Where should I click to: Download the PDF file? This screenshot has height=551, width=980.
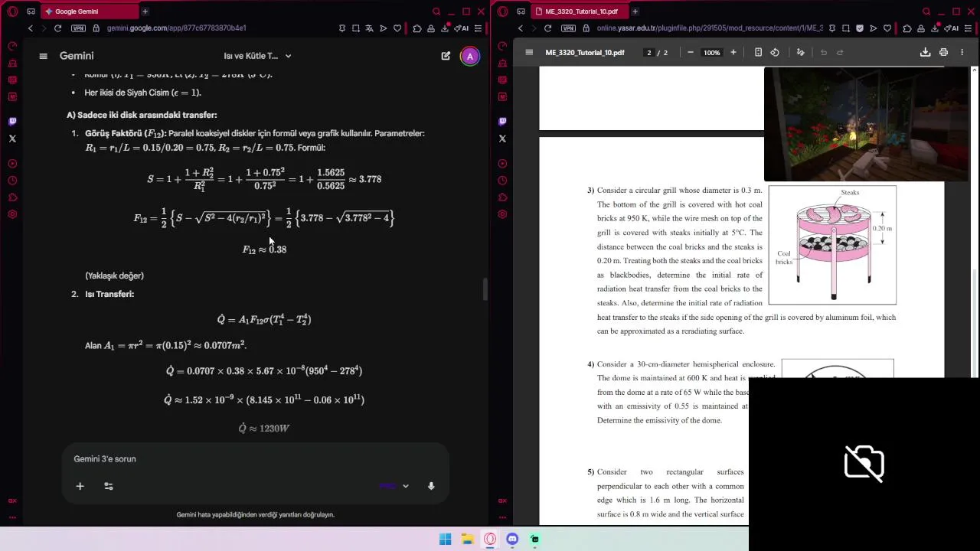[925, 53]
